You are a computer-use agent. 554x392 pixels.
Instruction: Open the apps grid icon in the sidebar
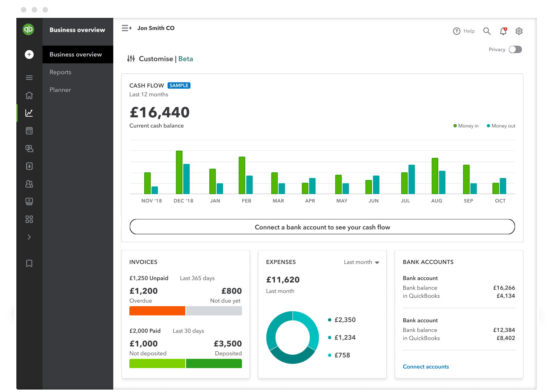point(29,219)
